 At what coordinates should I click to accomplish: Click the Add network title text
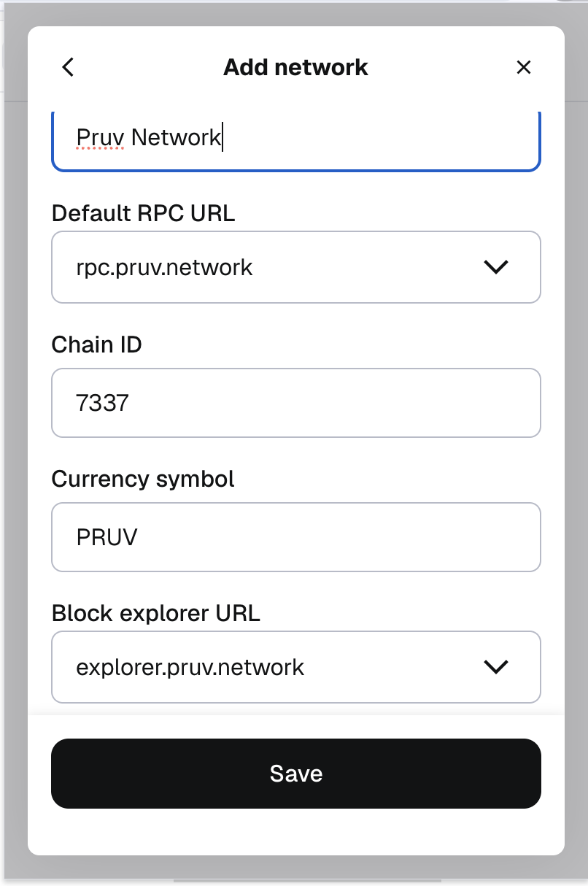pyautogui.click(x=295, y=67)
